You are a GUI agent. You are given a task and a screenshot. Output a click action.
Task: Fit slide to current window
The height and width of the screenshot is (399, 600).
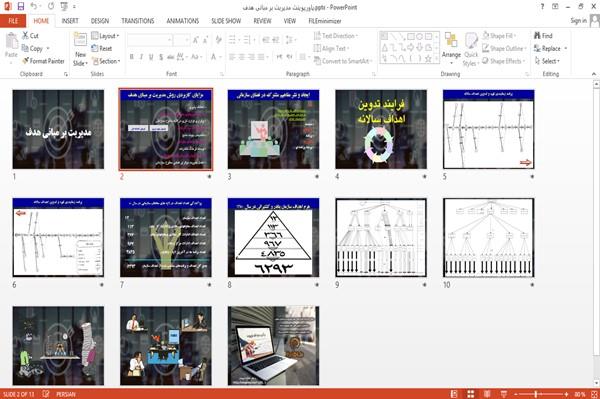(594, 394)
